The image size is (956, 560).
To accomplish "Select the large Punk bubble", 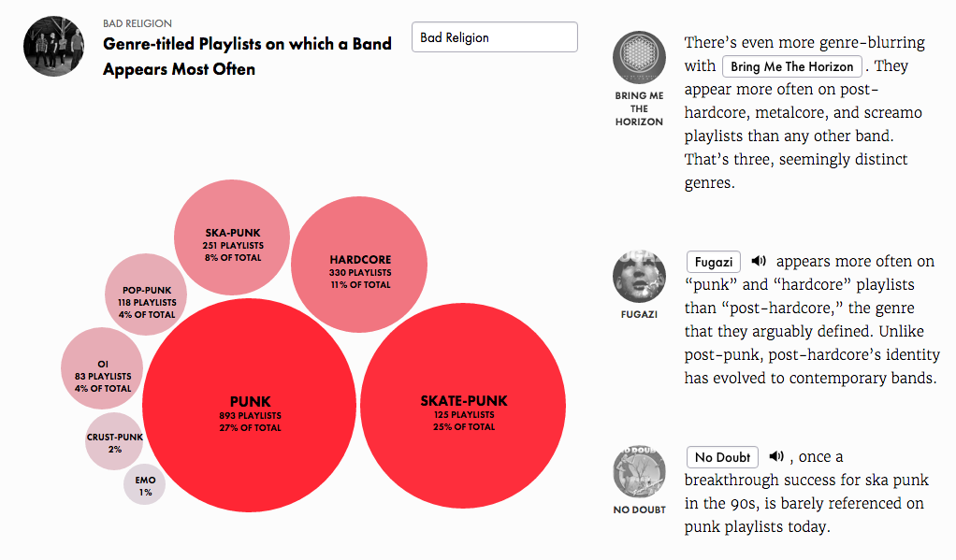I will pyautogui.click(x=250, y=405).
